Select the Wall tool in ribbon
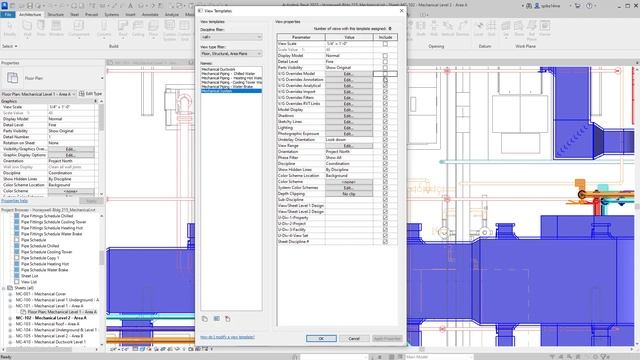 (27, 29)
